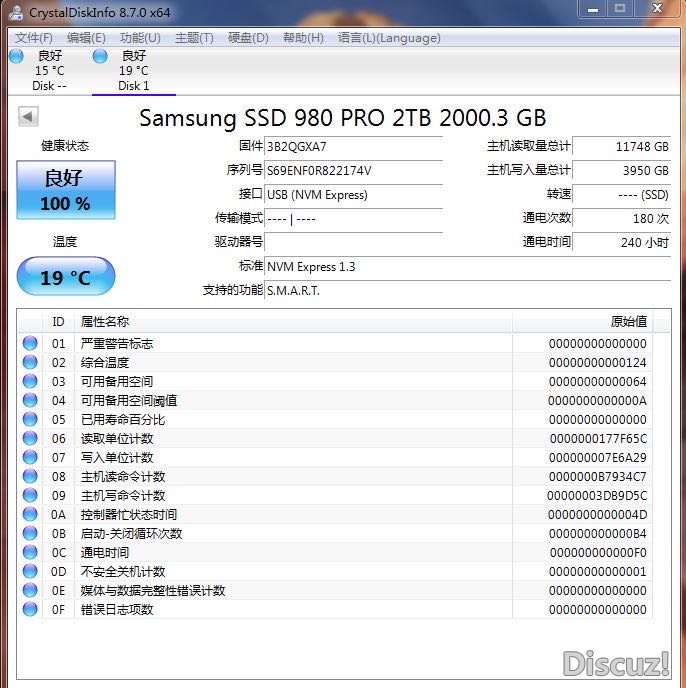Maximize the CrystalDiskInfo window
The image size is (686, 688).
[620, 9]
